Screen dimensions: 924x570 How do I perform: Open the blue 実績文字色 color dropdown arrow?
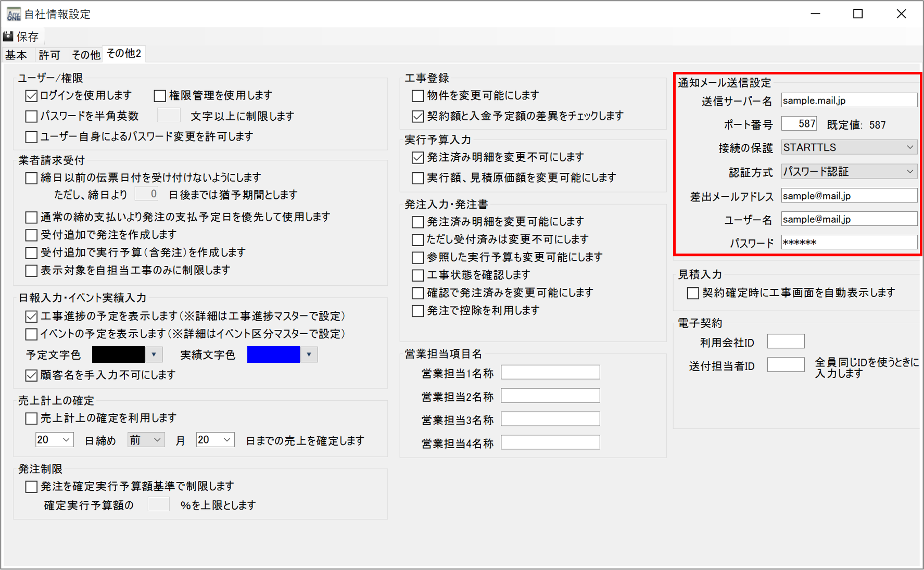[309, 354]
